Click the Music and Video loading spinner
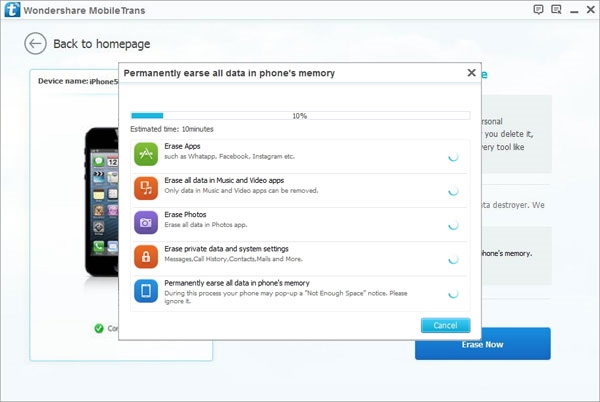Image resolution: width=600 pixels, height=402 pixels. tap(453, 191)
